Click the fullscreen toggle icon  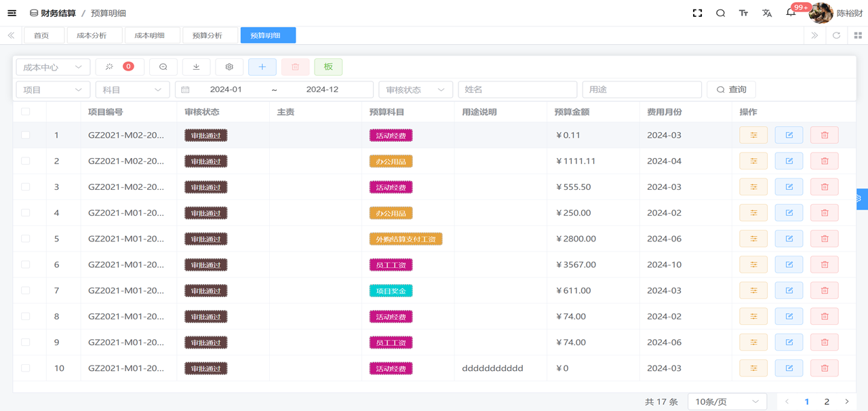697,13
